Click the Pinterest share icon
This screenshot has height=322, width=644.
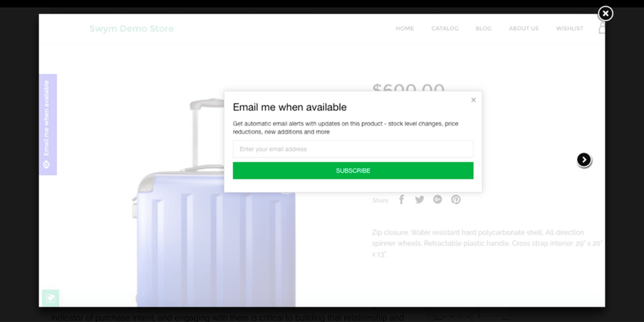[x=455, y=200]
